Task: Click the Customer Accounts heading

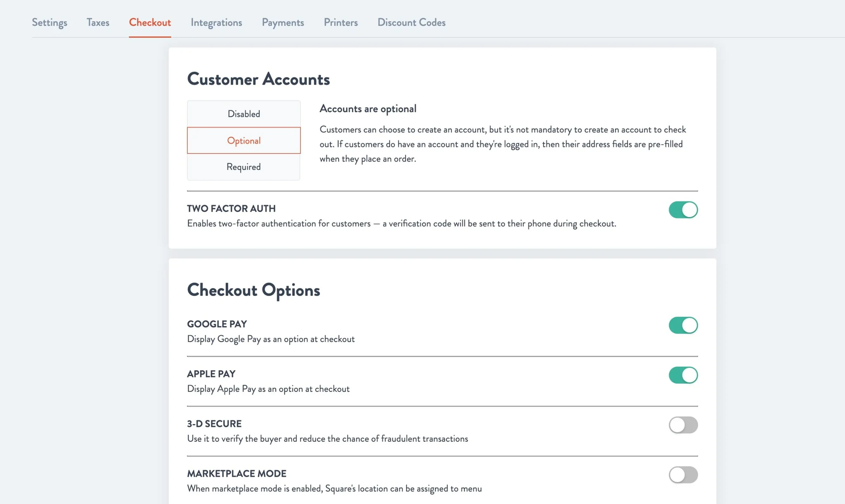Action: 258,79
